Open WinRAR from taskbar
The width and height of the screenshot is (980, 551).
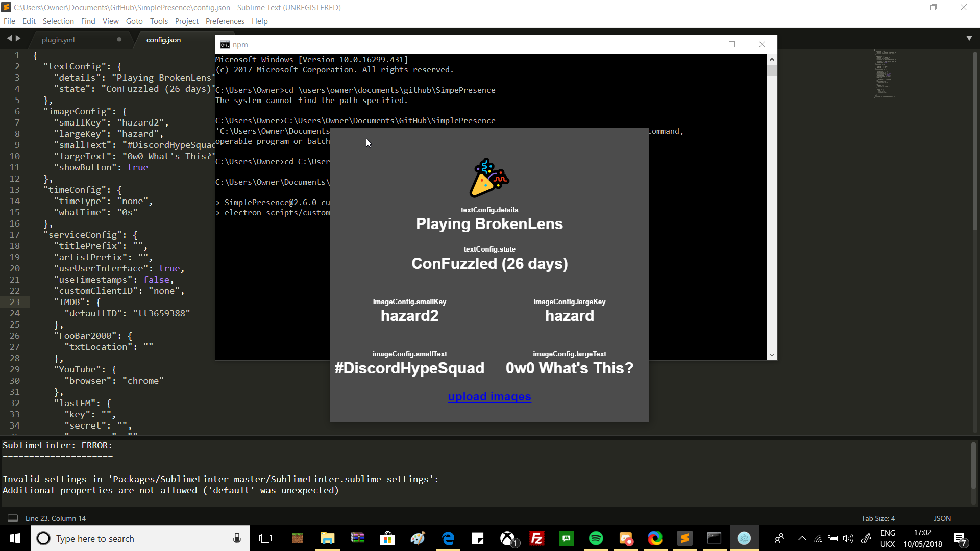(357, 538)
